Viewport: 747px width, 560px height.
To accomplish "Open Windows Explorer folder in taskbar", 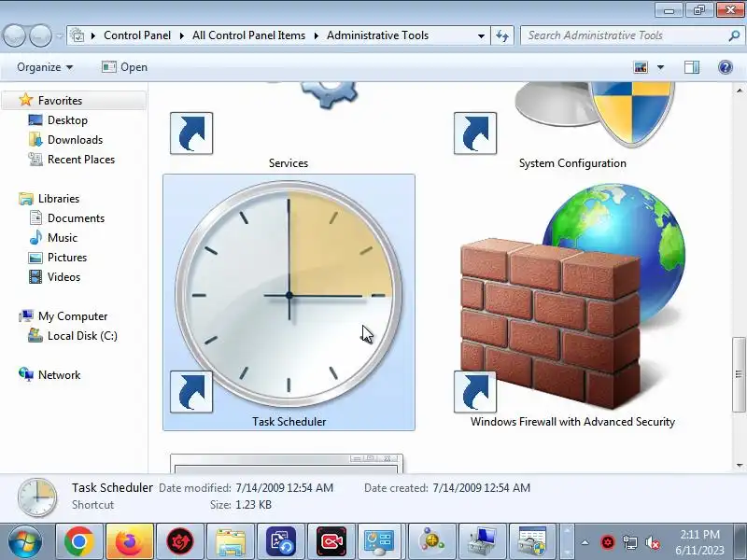I will click(231, 541).
